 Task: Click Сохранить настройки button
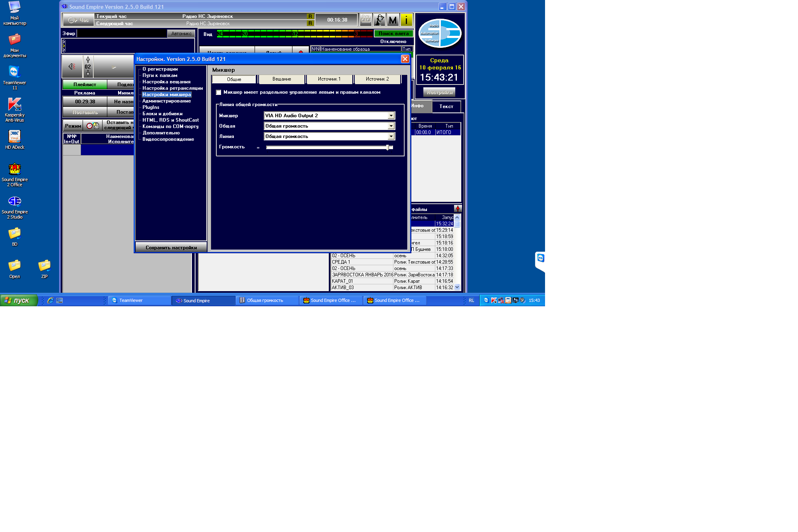click(171, 248)
